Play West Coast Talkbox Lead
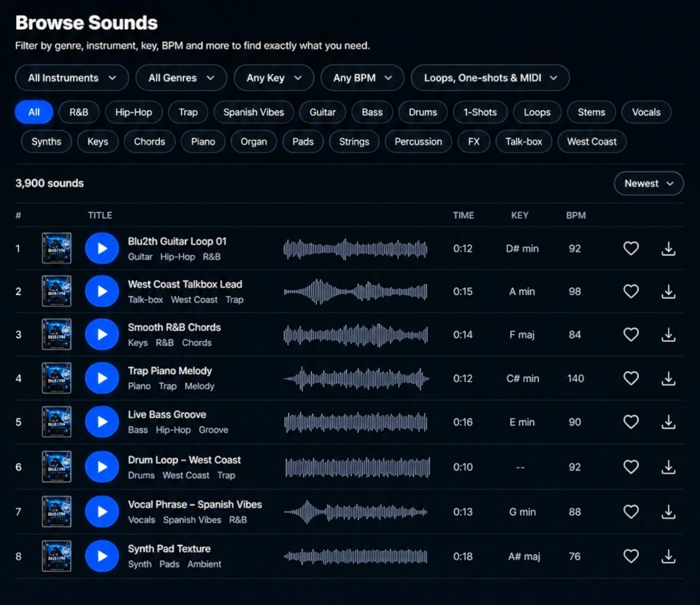 pyautogui.click(x=102, y=291)
